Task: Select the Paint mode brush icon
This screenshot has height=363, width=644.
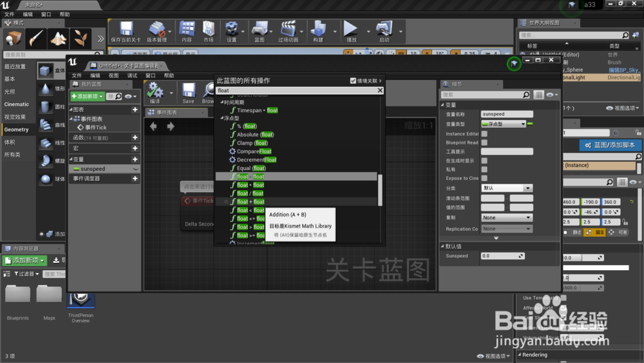Action: click(x=35, y=39)
